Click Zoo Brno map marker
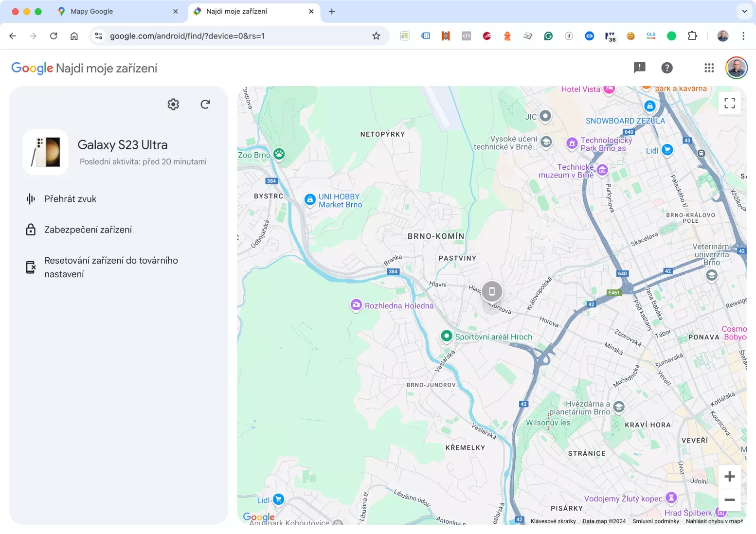756x534 pixels. pos(279,154)
